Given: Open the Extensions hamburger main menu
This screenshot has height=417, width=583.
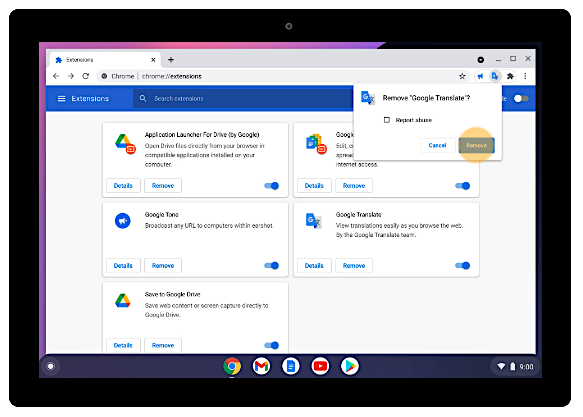Looking at the screenshot, I should tap(61, 98).
